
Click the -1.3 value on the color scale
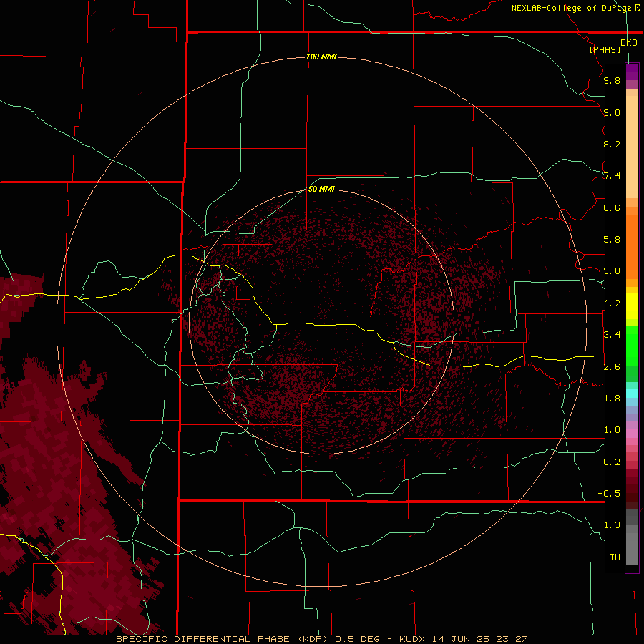point(609,525)
